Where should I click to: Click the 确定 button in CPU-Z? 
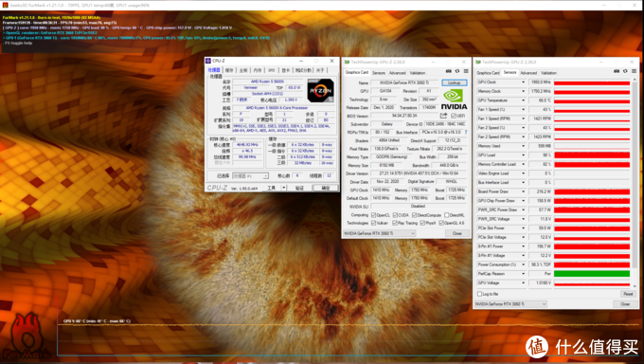tap(325, 188)
